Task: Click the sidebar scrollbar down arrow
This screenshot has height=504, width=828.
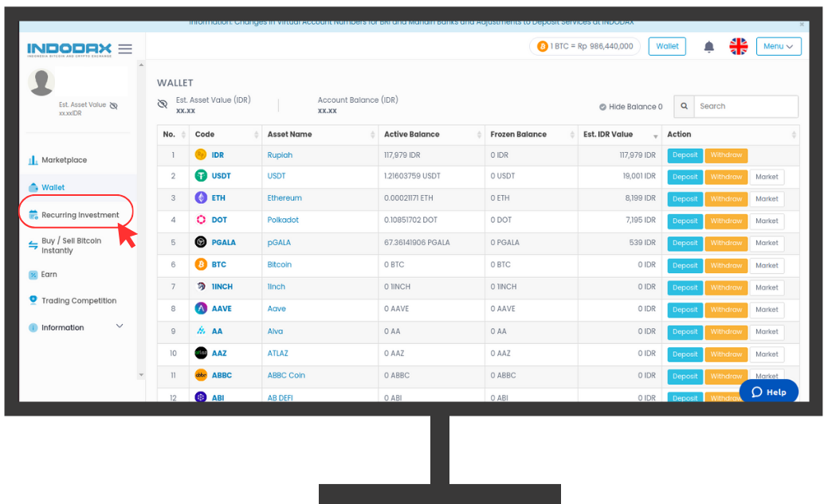Action: (x=141, y=375)
